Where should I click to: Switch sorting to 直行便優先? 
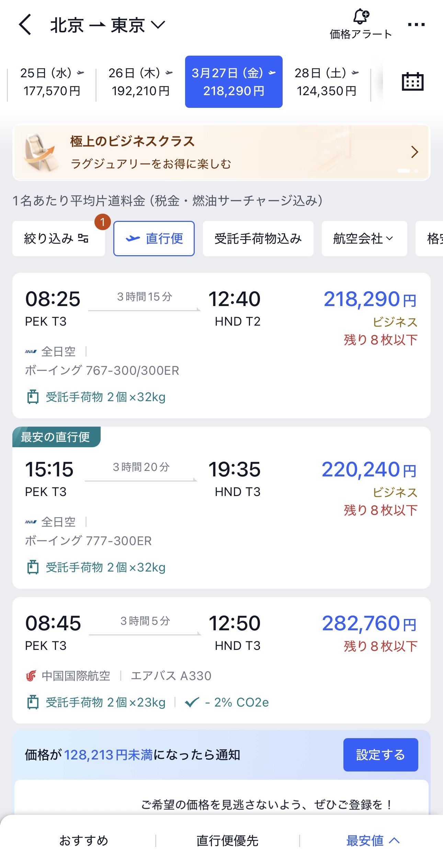[227, 840]
